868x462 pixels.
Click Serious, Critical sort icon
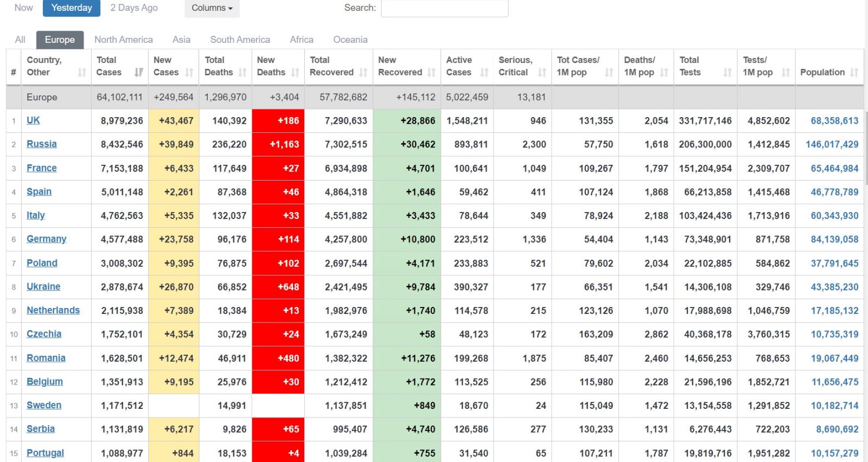[x=542, y=73]
